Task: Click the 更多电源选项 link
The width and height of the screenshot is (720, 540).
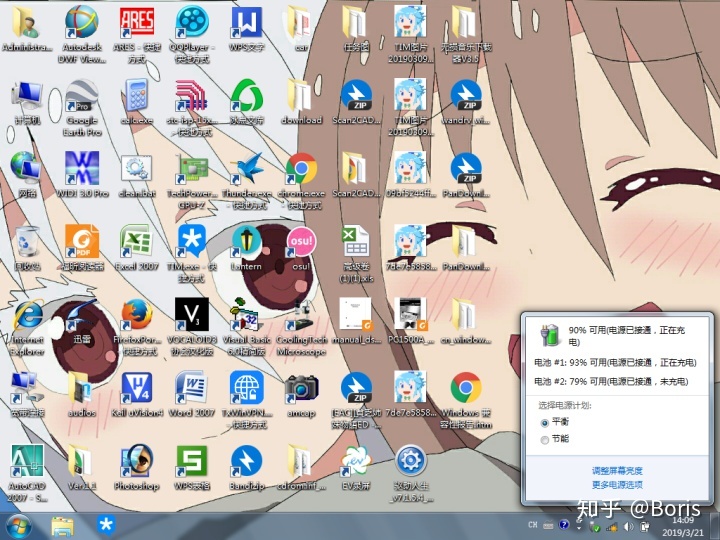Action: point(617,485)
